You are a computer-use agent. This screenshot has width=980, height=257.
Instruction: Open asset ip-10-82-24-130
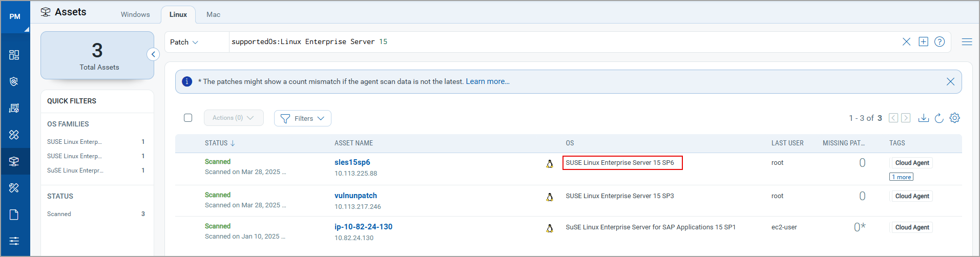363,227
